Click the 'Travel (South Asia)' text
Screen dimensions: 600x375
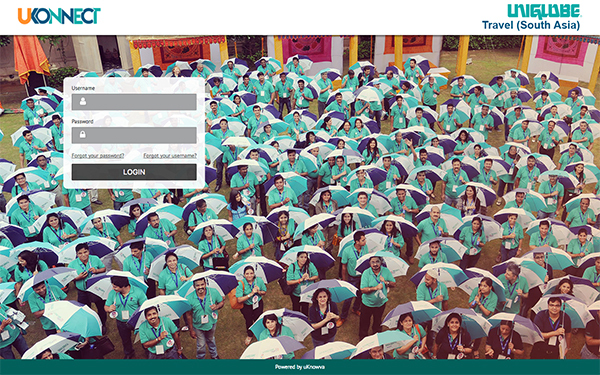[531, 25]
